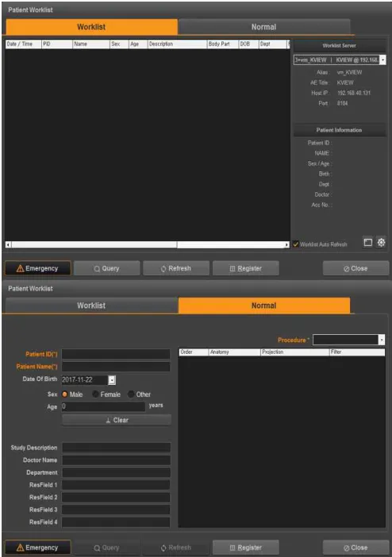The height and width of the screenshot is (557, 392).
Task: Click the scrollbar left arrow under the worklist table
Action: (8, 244)
